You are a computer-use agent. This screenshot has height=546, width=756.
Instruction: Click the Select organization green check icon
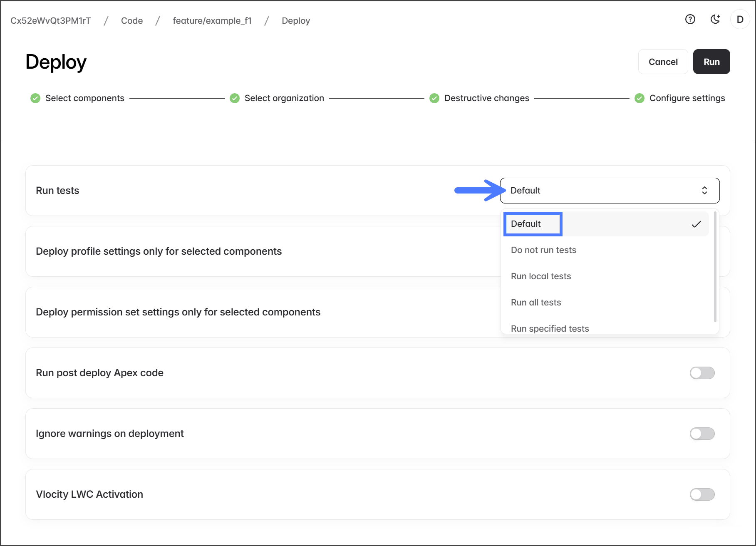click(235, 98)
